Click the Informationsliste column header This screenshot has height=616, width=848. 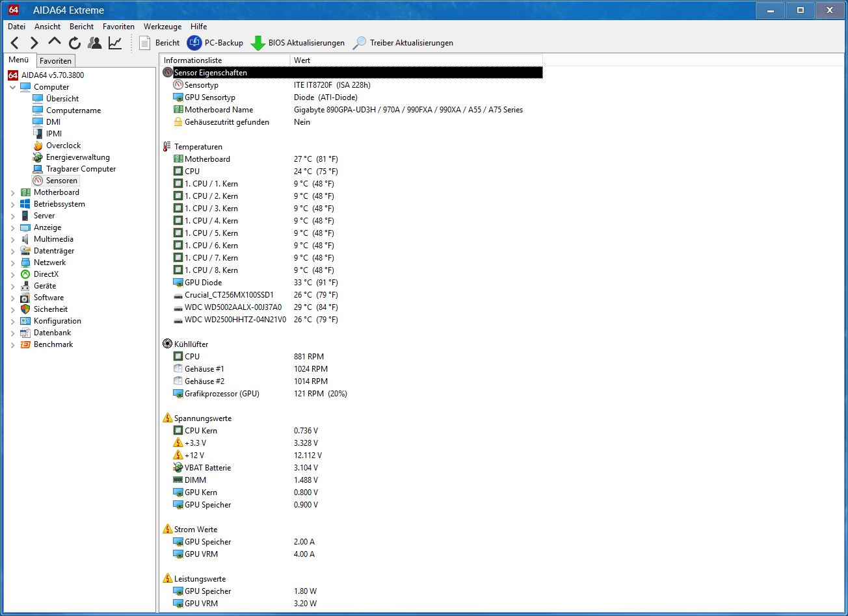coord(225,60)
